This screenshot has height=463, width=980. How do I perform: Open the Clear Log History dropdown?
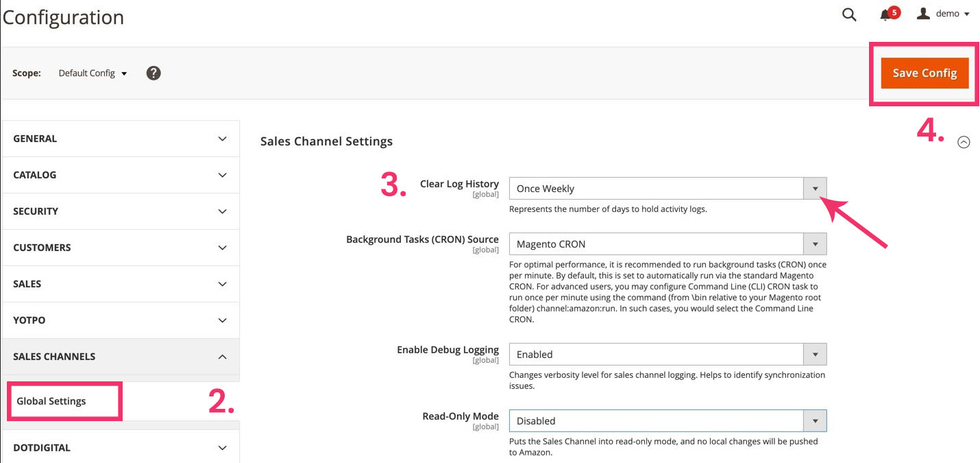tap(667, 189)
